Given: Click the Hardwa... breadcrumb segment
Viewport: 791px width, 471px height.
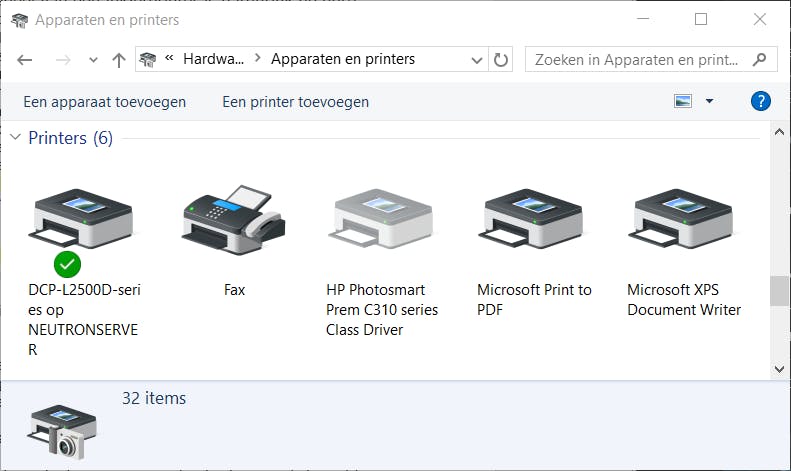Looking at the screenshot, I should point(213,59).
